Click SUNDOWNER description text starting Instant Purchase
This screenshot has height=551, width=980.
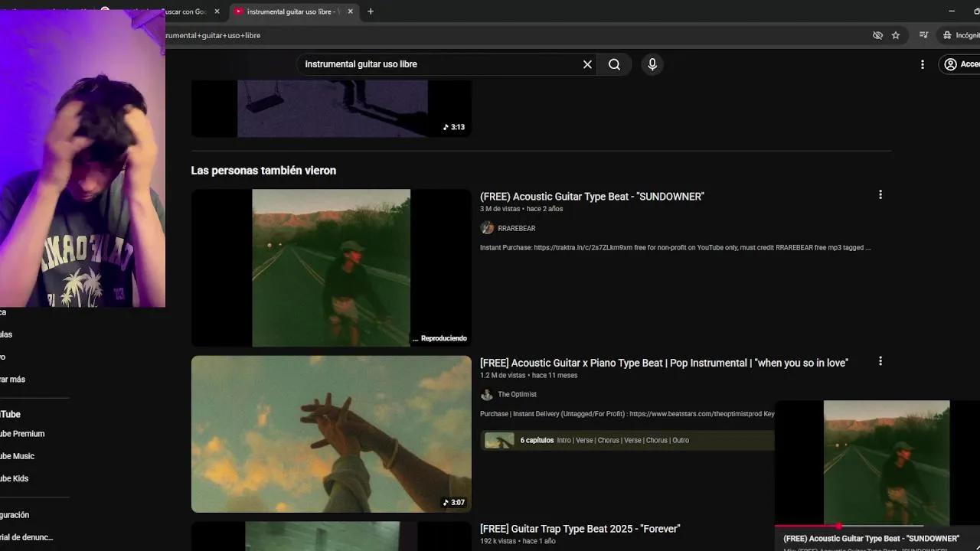pyautogui.click(x=675, y=248)
